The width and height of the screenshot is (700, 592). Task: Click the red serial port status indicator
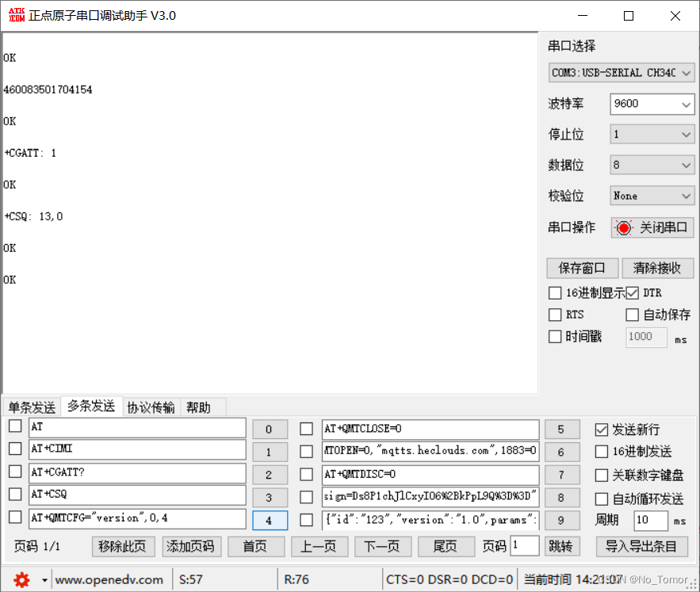click(624, 227)
